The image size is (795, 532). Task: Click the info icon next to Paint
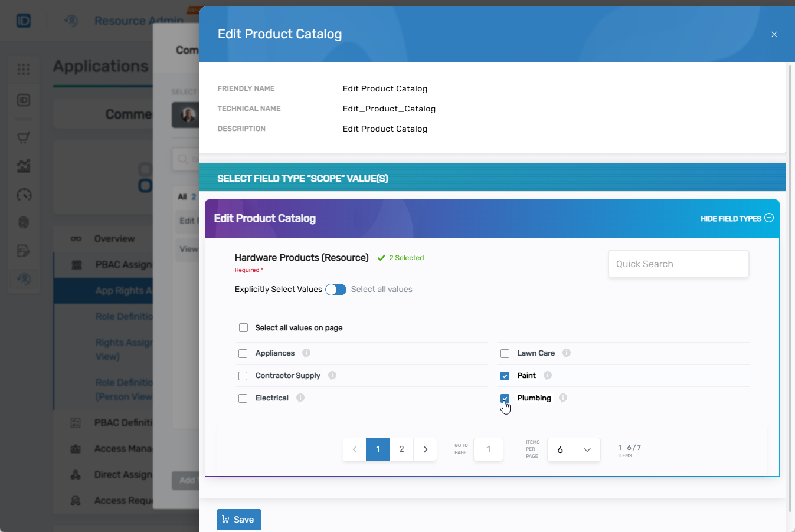tap(548, 376)
